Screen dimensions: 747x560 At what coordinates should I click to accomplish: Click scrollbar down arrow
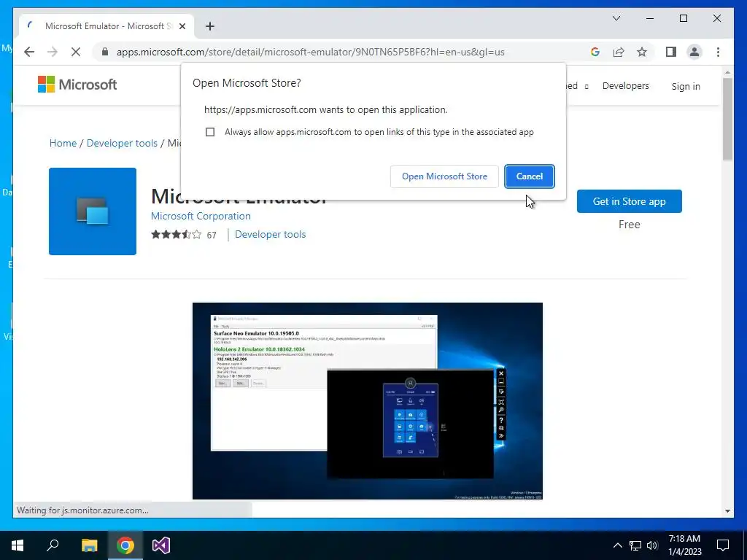[x=727, y=511]
